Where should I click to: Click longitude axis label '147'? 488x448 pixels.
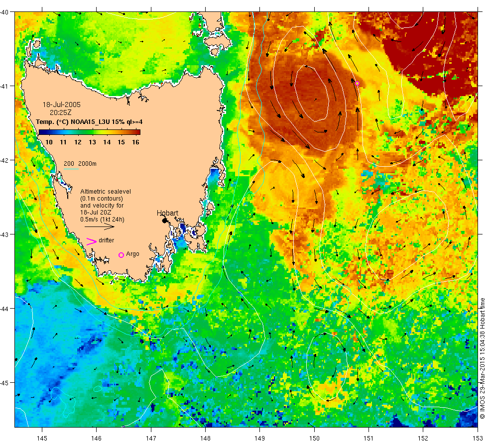151,439
